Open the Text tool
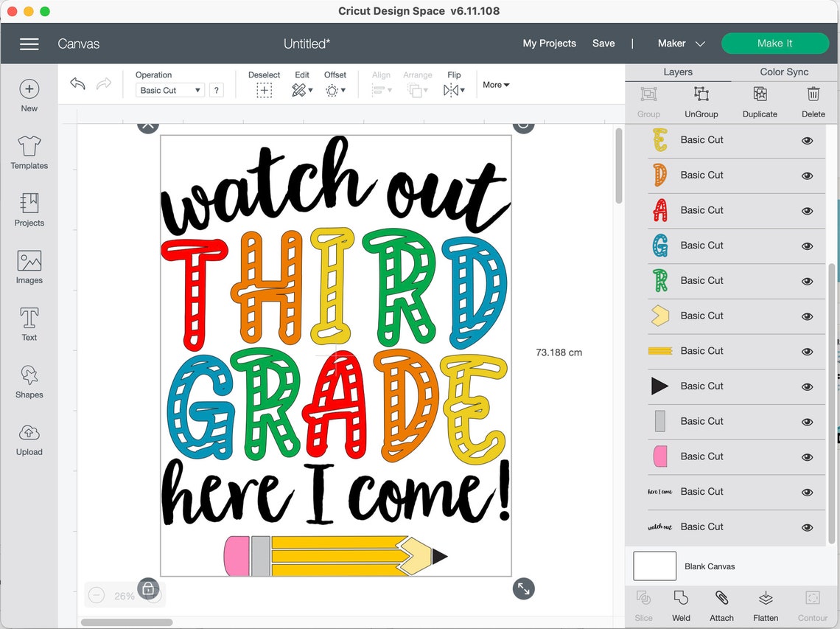 [29, 323]
